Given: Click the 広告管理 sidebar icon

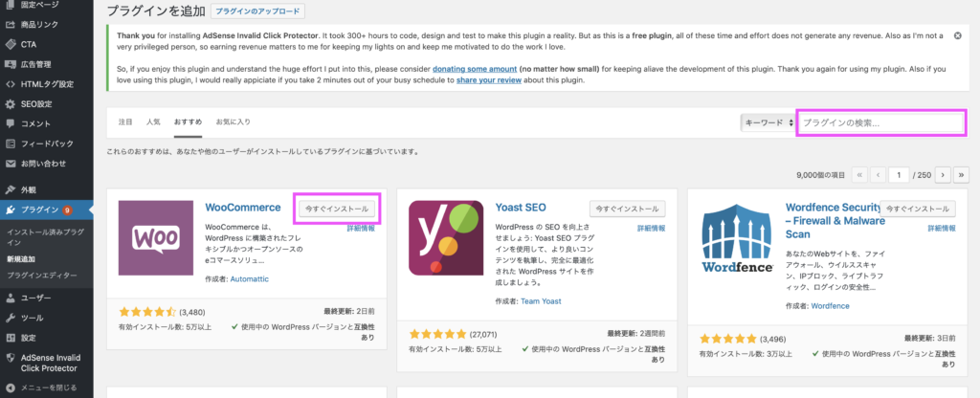Looking at the screenshot, I should pyautogui.click(x=10, y=64).
